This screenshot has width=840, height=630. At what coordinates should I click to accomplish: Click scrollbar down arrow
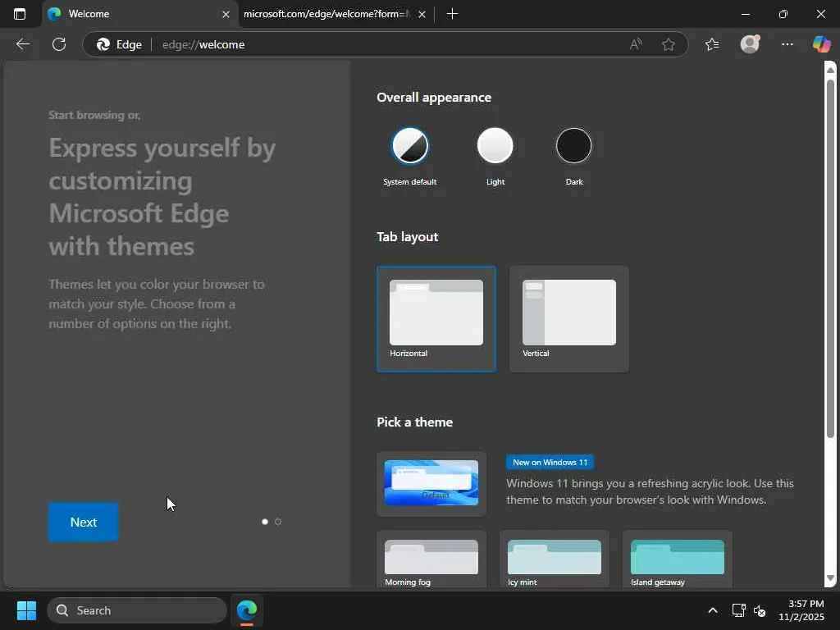click(830, 578)
